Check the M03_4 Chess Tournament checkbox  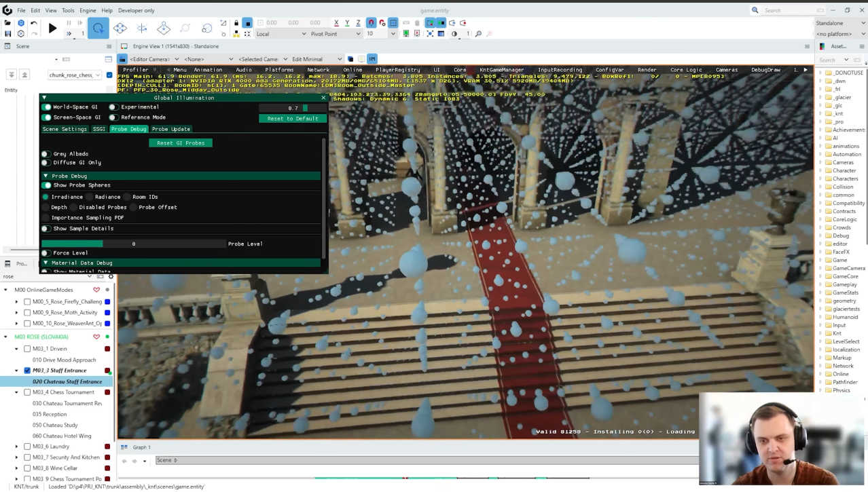coord(27,392)
